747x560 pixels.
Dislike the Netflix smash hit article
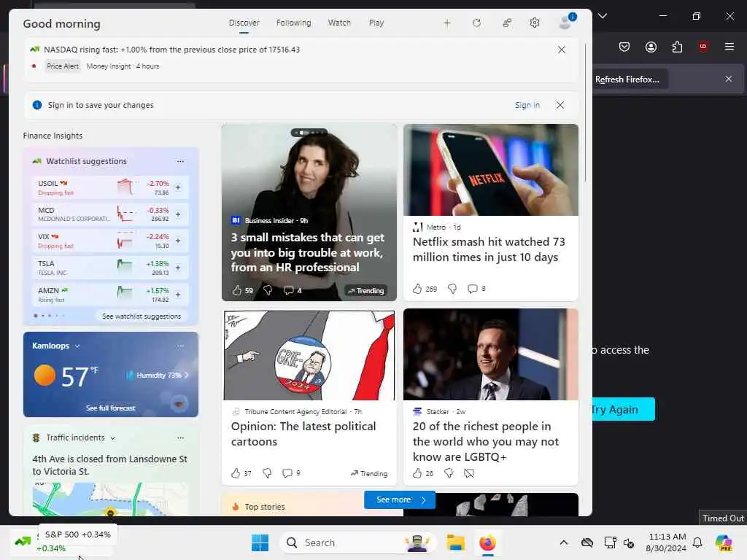pos(452,289)
